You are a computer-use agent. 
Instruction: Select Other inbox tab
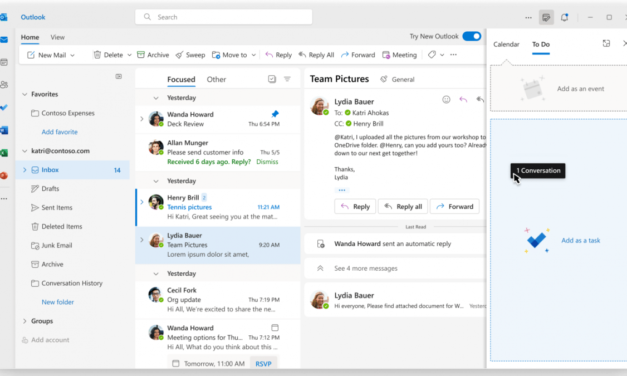[x=216, y=79]
